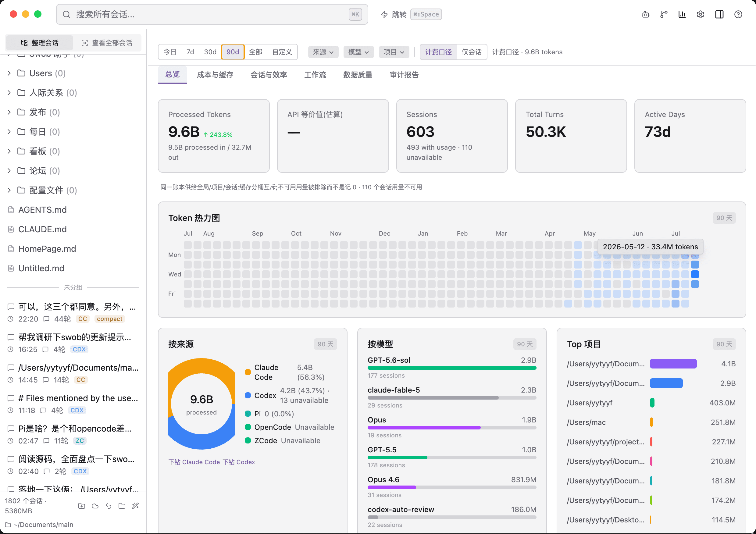
Task: Open the 成本与缓存 tab
Action: 215,75
